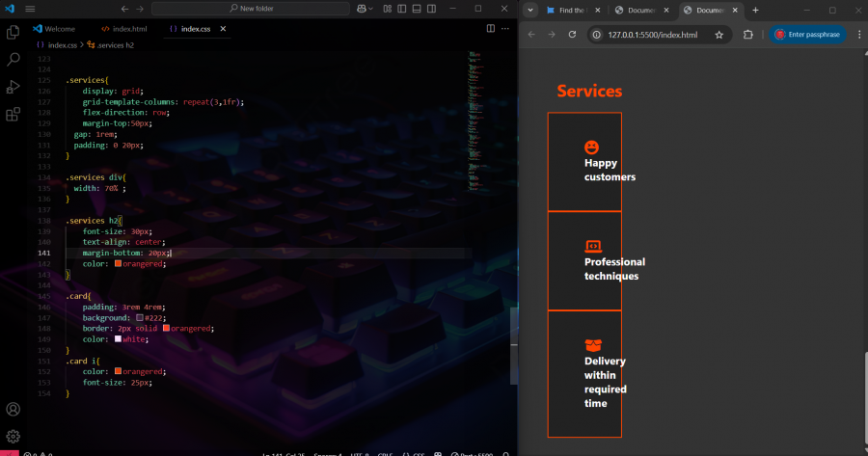Click the Manage gear icon
Screen dimensions: 868x456
(x=14, y=436)
